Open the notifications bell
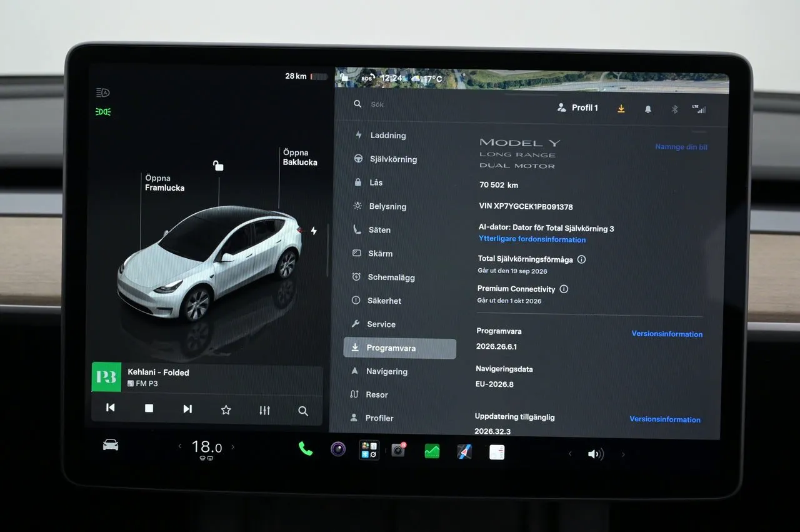800x532 pixels. (648, 109)
